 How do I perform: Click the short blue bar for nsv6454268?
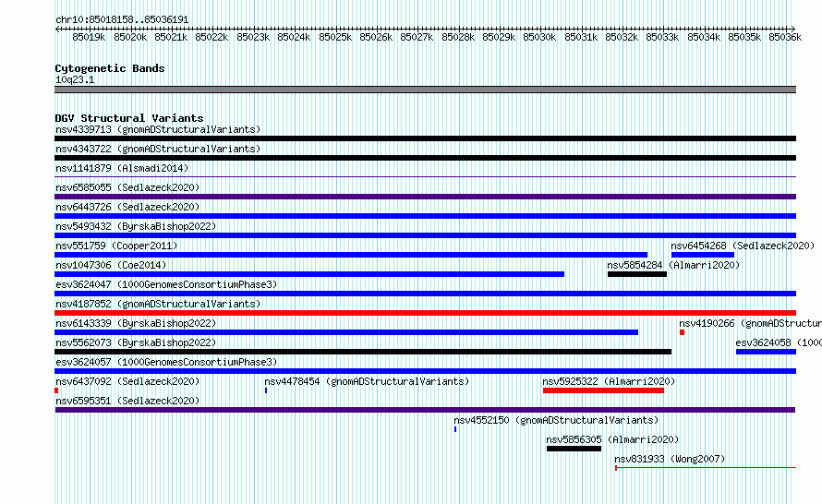(703, 255)
